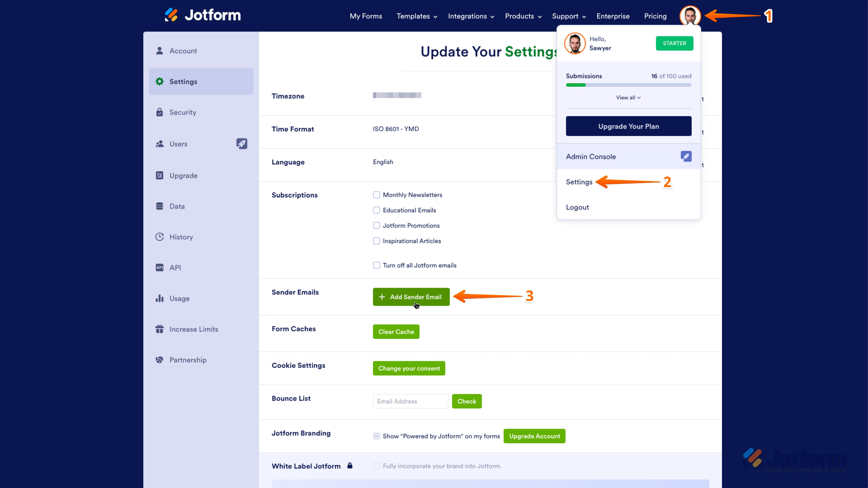Click the Usage bar chart icon
This screenshot has height=488, width=868.
[159, 298]
